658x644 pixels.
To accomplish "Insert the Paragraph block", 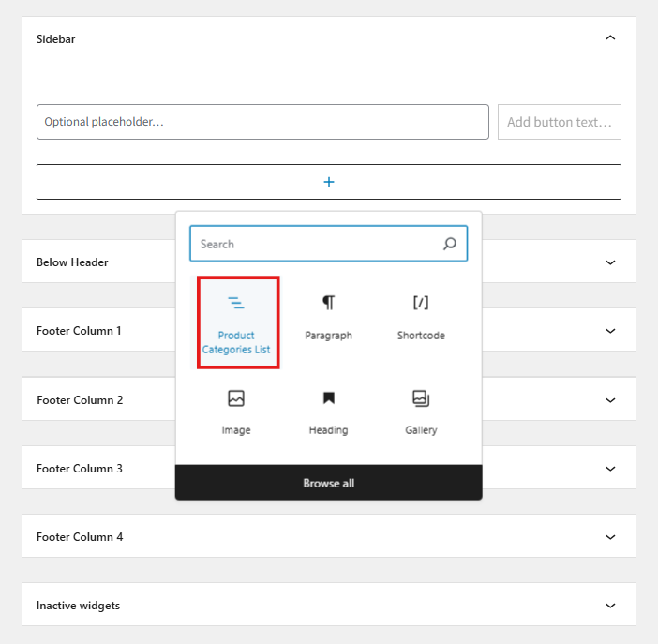I will 328,317.
